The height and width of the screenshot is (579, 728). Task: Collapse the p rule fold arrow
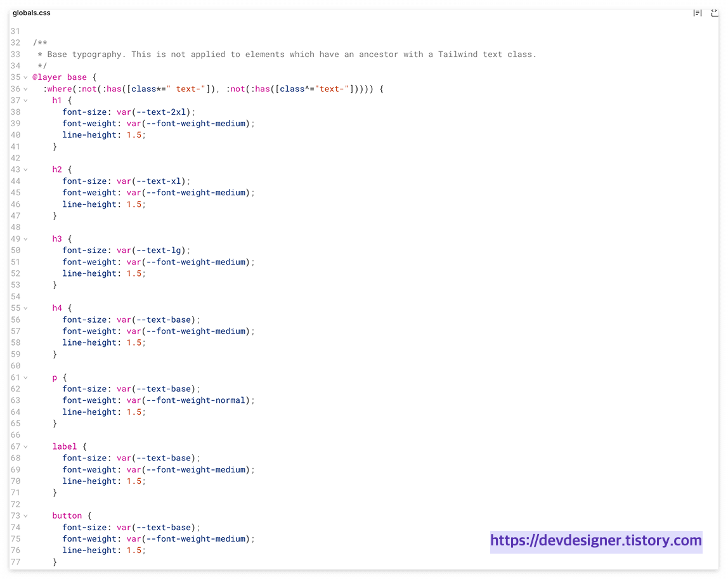point(25,377)
